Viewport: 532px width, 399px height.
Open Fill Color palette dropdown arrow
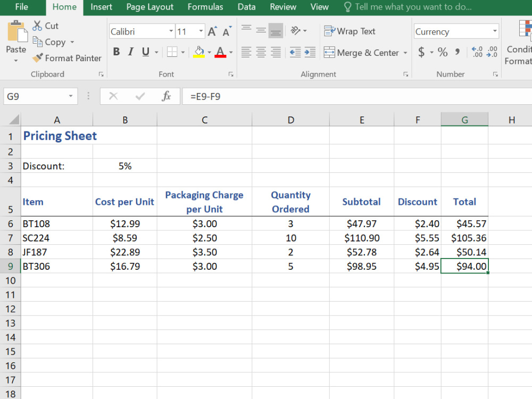click(209, 52)
